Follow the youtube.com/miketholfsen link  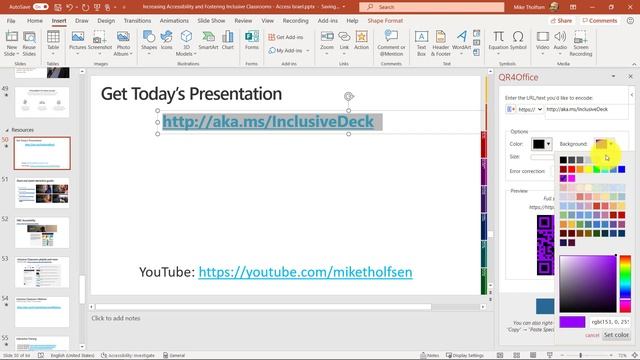(305, 272)
